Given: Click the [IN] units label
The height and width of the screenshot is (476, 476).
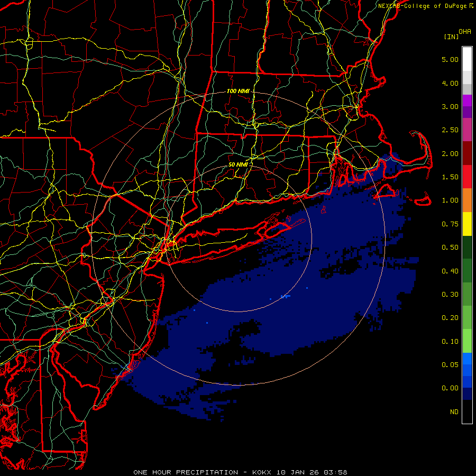Looking at the screenshot, I should [451, 36].
